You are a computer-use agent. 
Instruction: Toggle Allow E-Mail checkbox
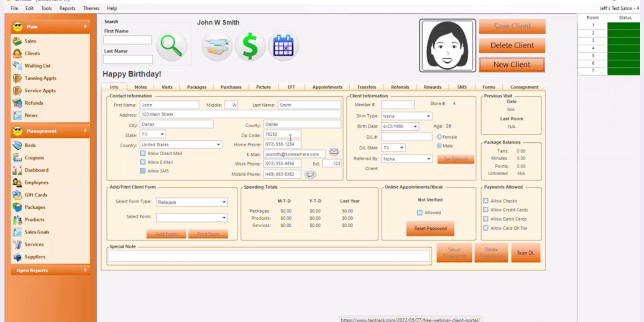[x=143, y=162]
